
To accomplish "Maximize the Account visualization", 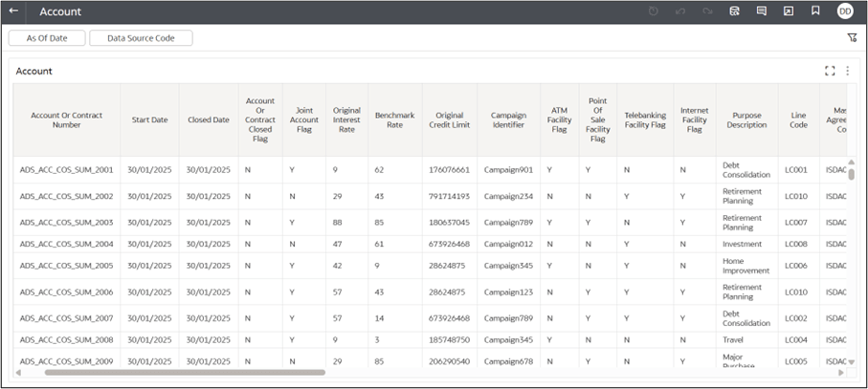I will pos(830,71).
